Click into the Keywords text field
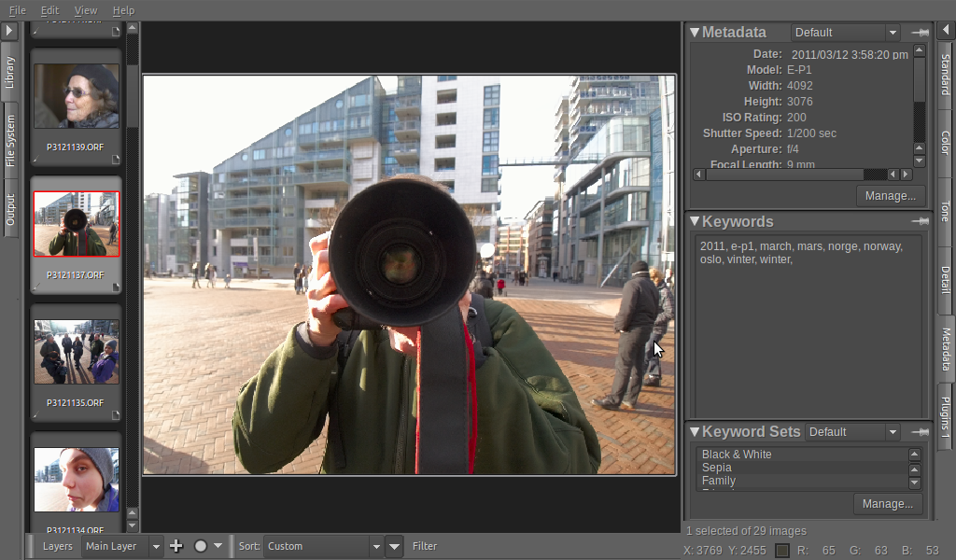956x560 pixels. (x=808, y=326)
